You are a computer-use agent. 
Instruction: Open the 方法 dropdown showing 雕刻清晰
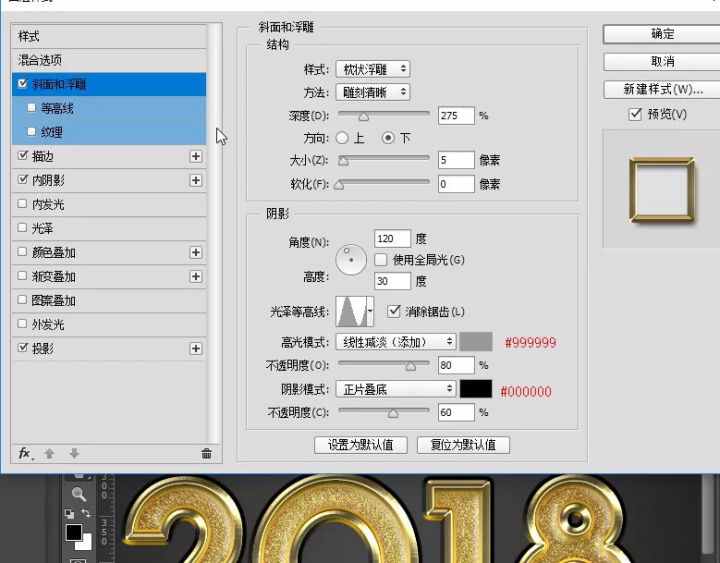tap(373, 92)
